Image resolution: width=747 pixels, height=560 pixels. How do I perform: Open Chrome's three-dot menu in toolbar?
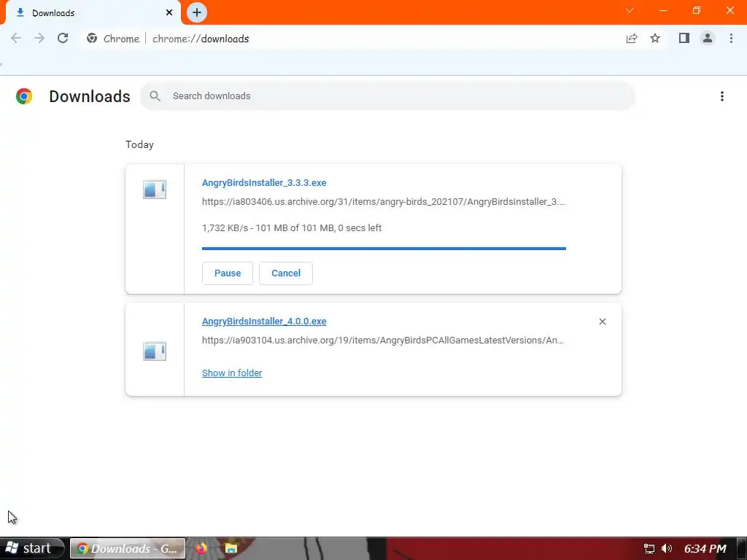(731, 38)
